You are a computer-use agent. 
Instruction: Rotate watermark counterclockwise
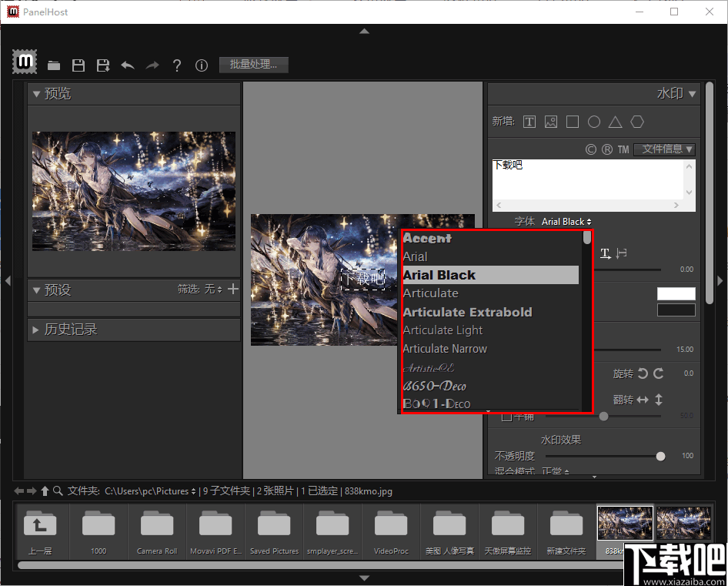point(643,373)
